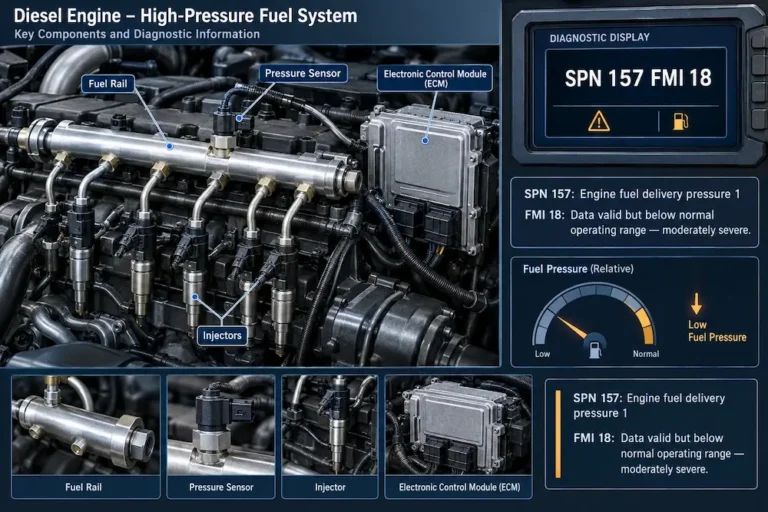
Task: Click subtitle 'Key Components and Diagnostic Information'
Action: [137, 34]
